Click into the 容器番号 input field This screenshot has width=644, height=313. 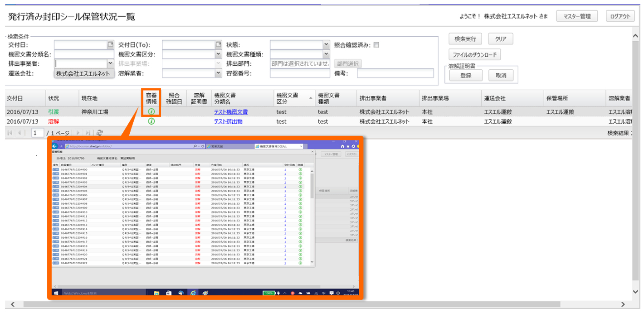coord(299,73)
